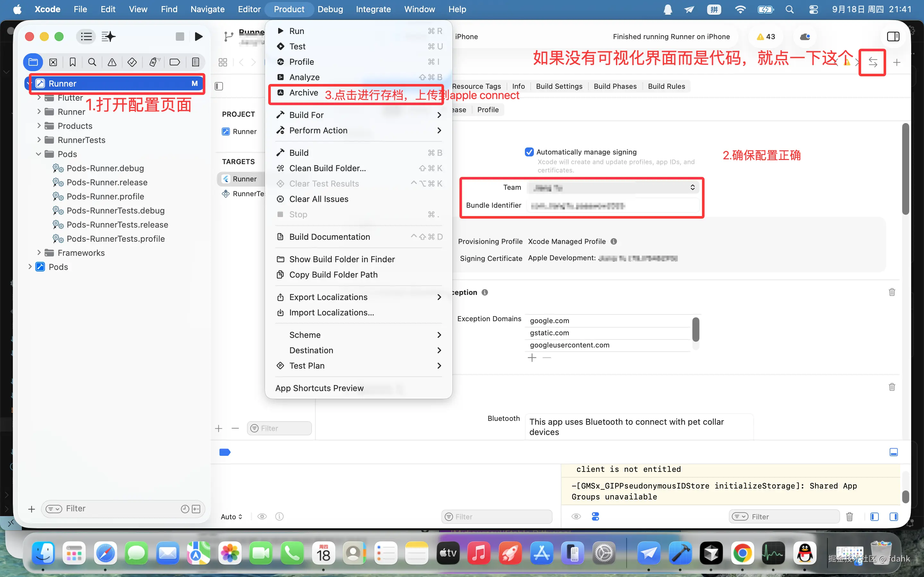Click the Run play button in toolbar
This screenshot has height=577, width=924.
click(198, 37)
